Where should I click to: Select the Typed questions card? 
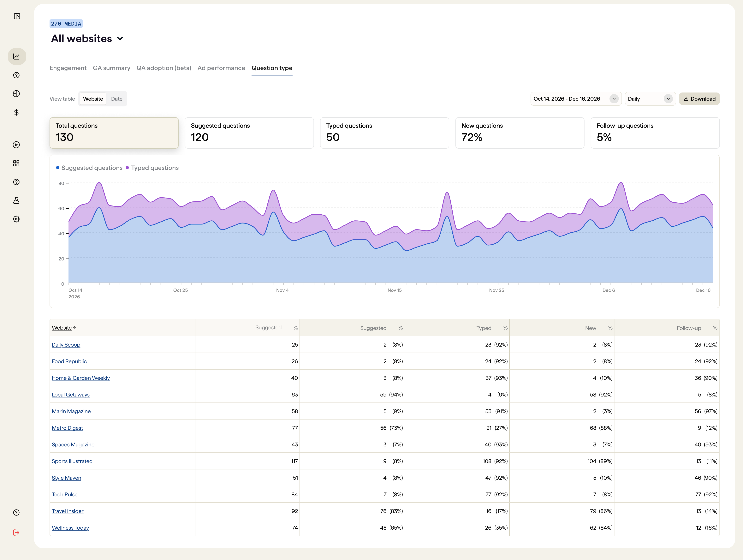coord(384,133)
